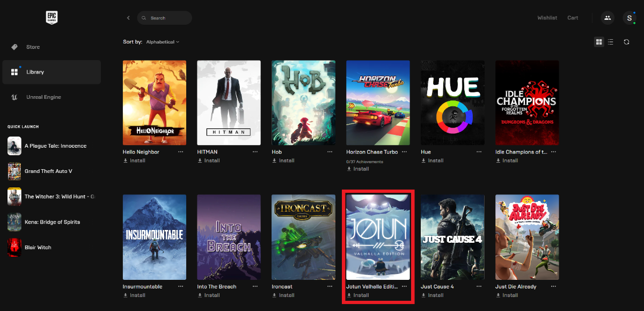The width and height of the screenshot is (644, 311).
Task: Open more options for Jotun Valhalla Edition
Action: pyautogui.click(x=405, y=287)
